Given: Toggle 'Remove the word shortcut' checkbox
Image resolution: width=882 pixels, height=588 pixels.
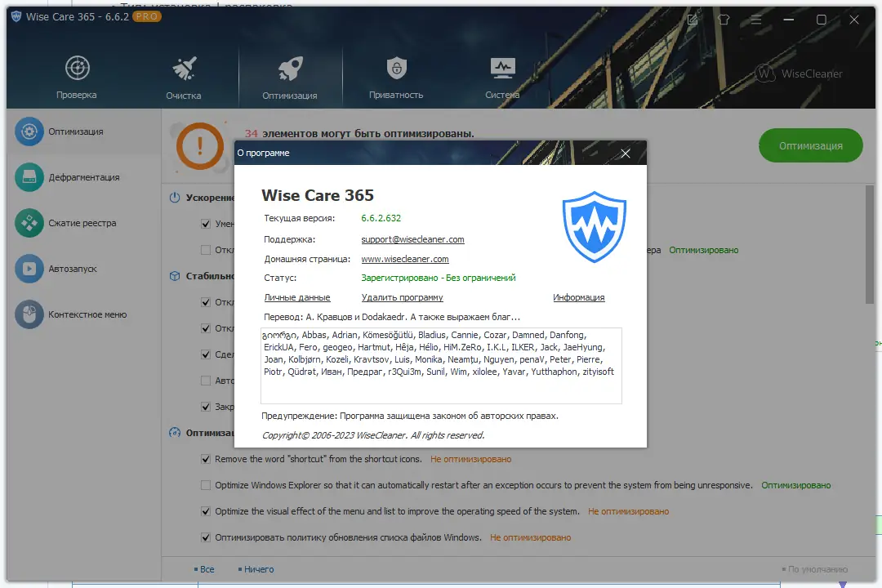Looking at the screenshot, I should (206, 459).
